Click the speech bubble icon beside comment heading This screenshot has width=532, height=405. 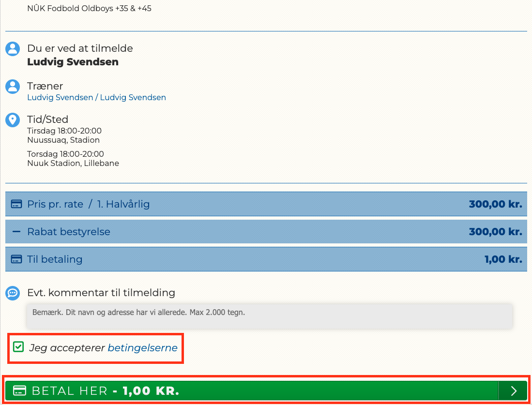pos(13,293)
